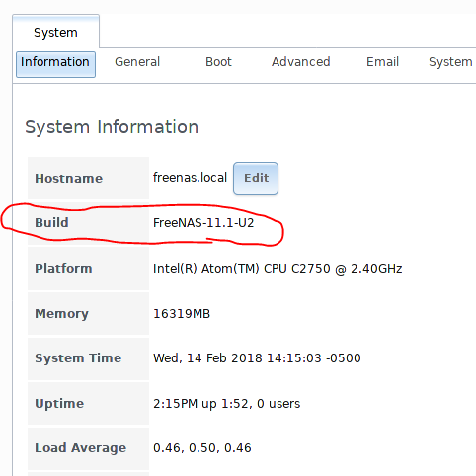Screen dimensions: 476x476
Task: Click the 16319MB memory value
Action: 182,314
